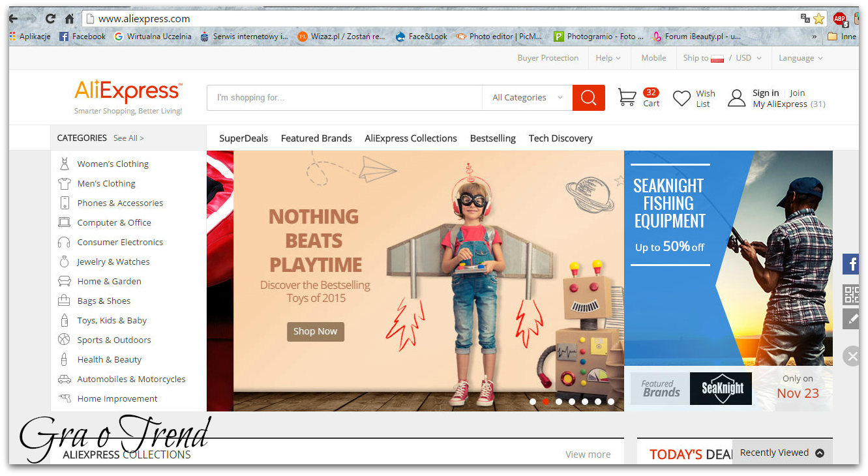Open the Wirtualna Uczelnia bookmark
This screenshot has height=476, width=868.
(x=153, y=37)
